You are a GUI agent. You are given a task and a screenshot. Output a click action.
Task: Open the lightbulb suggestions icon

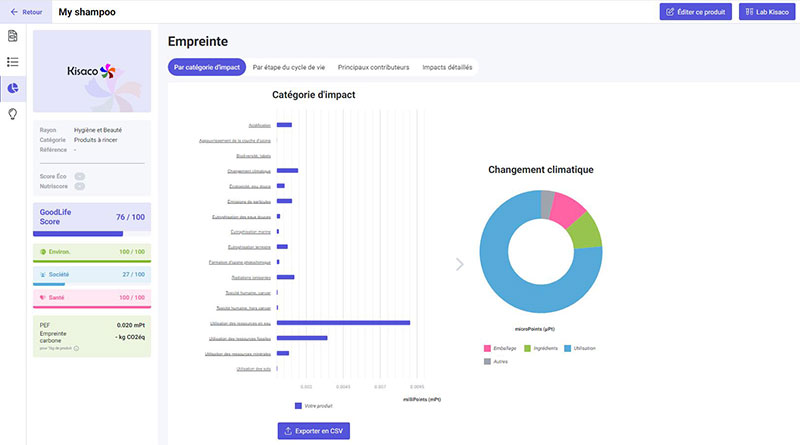pyautogui.click(x=13, y=113)
